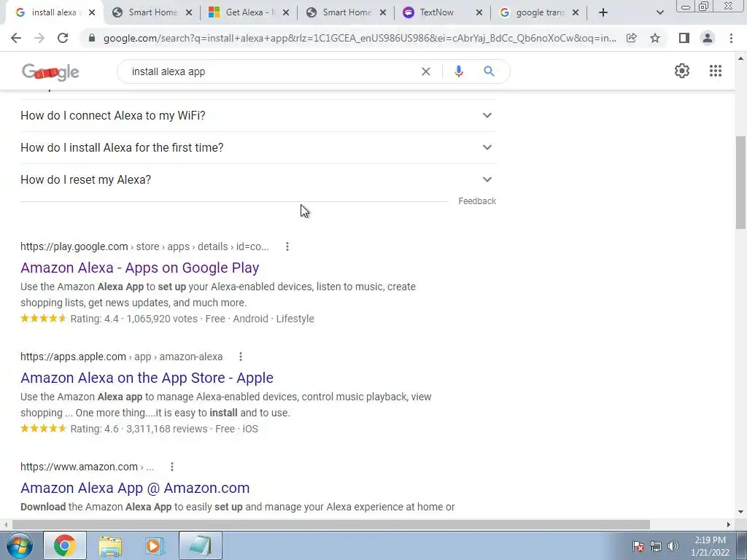Open Google quick settings gear
The height and width of the screenshot is (560, 747).
(x=682, y=71)
